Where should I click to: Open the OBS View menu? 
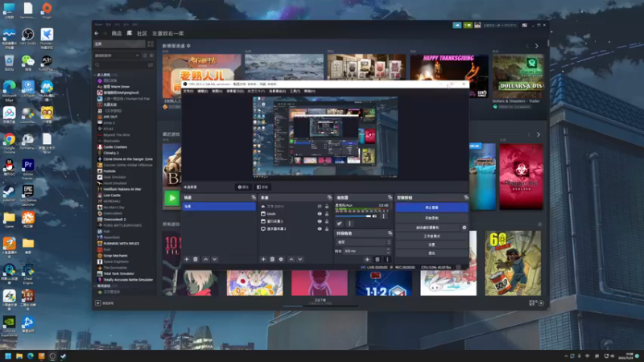pyautogui.click(x=217, y=91)
